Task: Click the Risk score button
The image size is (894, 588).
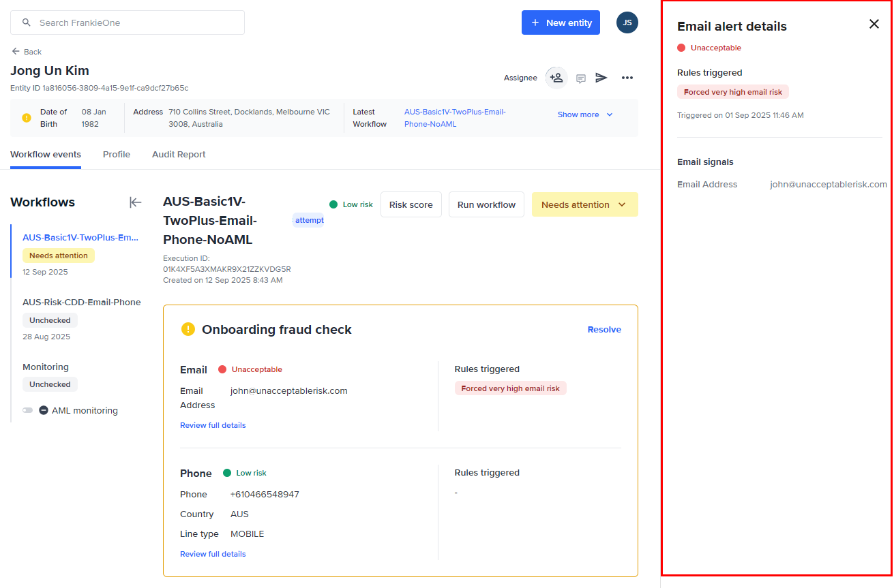Action: 411,204
